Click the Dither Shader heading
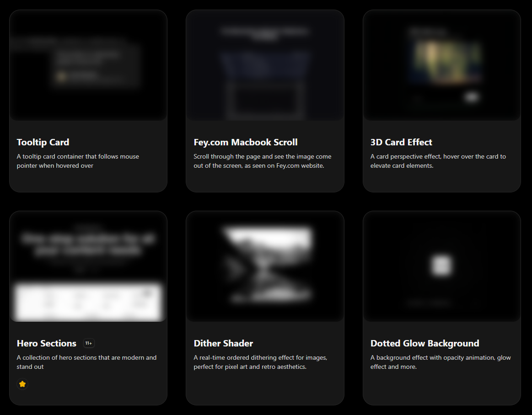This screenshot has width=532, height=415. point(223,343)
